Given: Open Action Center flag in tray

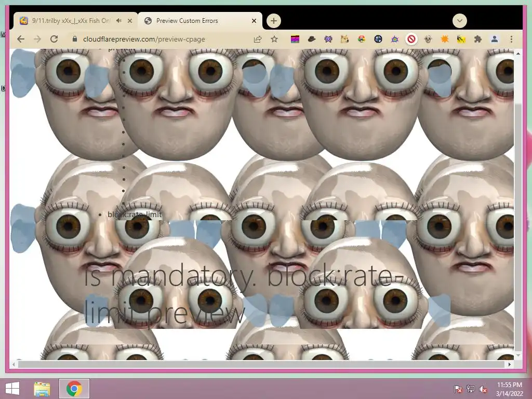Looking at the screenshot, I should tap(458, 389).
